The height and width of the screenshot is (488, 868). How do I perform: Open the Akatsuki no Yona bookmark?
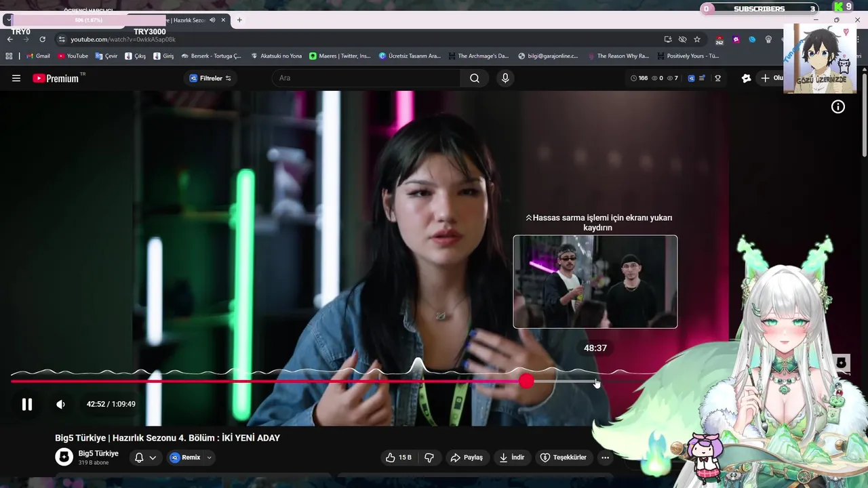[x=276, y=56]
